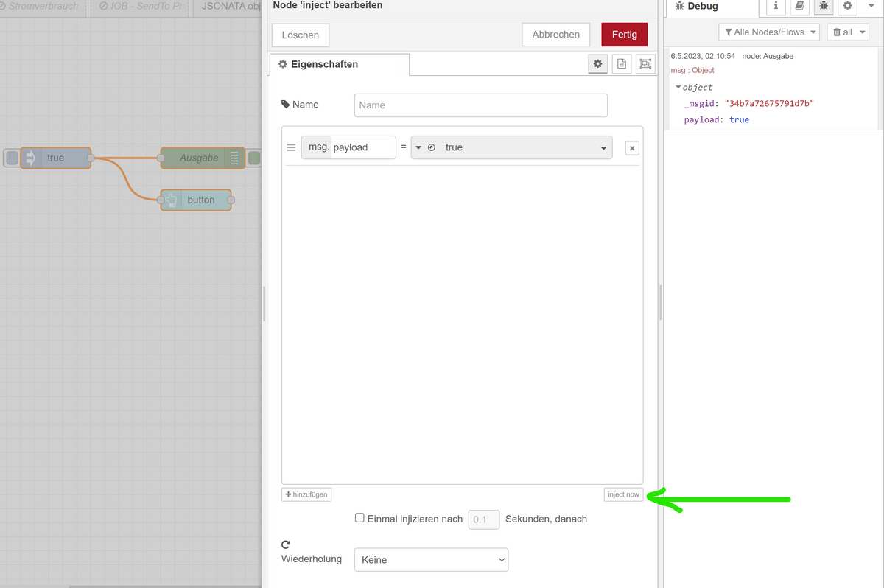The height and width of the screenshot is (588, 884).
Task: Focus the Name input field
Action: pos(481,105)
